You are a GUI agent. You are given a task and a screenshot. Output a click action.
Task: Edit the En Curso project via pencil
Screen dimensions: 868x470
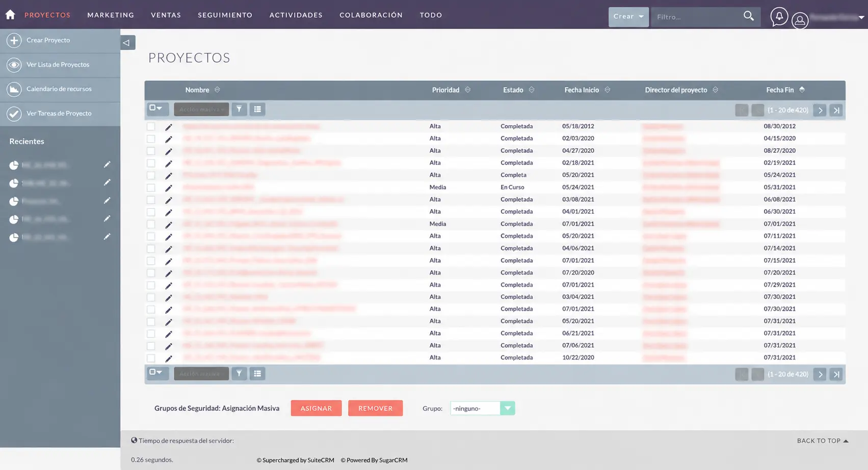pos(169,188)
